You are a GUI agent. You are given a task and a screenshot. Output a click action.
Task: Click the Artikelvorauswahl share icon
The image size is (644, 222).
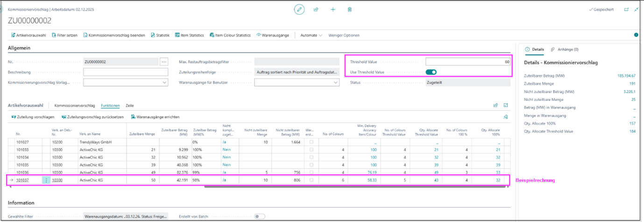(x=495, y=106)
